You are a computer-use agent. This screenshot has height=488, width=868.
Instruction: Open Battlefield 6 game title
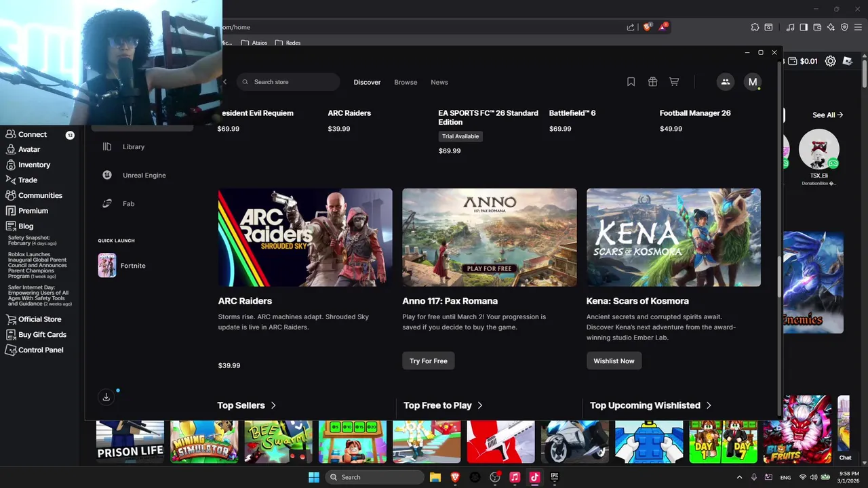[572, 113]
